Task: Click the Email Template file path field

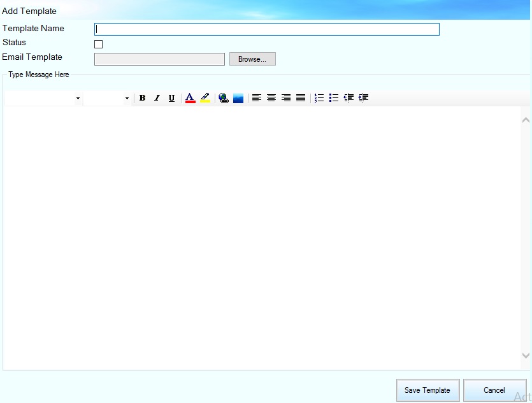Action: (159, 59)
